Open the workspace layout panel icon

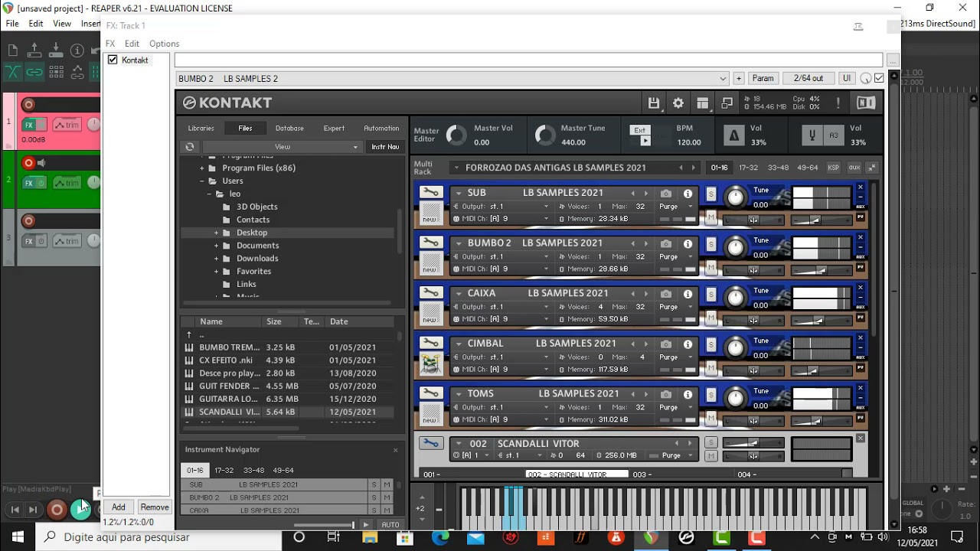703,103
